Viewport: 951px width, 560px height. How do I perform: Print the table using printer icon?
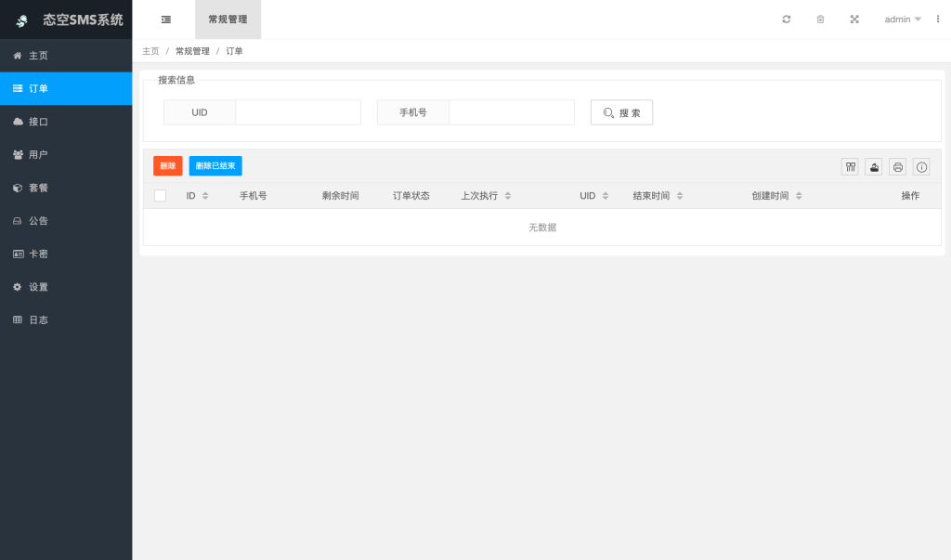(898, 167)
